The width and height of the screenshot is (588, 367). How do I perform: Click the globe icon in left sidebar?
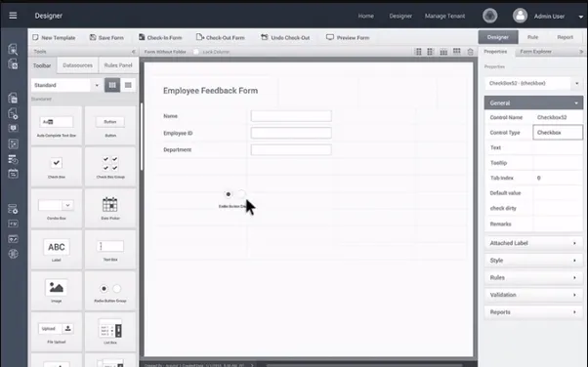[13, 254]
